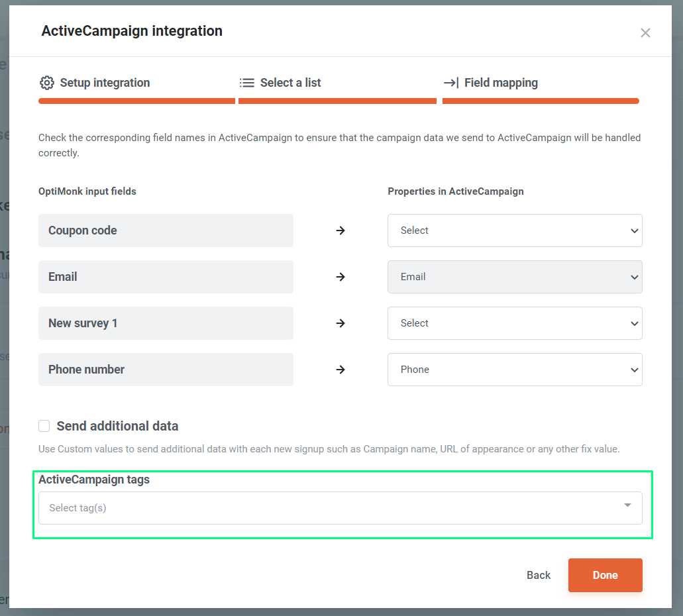
Task: Go to the Setup integration step
Action: tap(105, 83)
